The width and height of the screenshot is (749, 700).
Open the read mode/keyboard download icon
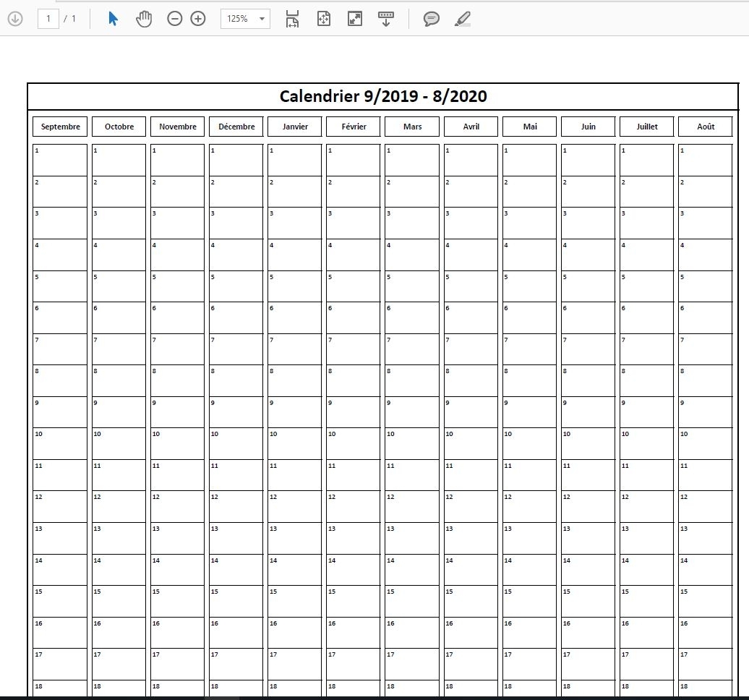click(x=386, y=19)
